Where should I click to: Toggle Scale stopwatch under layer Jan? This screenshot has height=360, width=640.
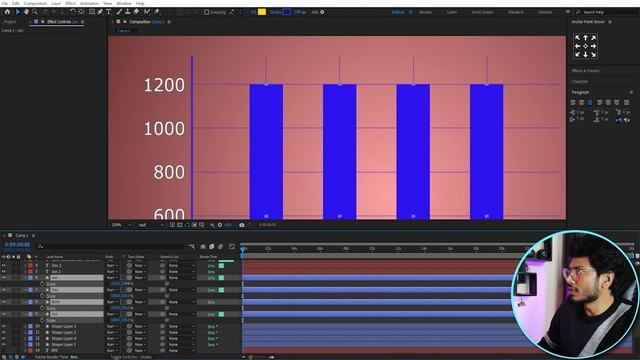click(x=42, y=284)
